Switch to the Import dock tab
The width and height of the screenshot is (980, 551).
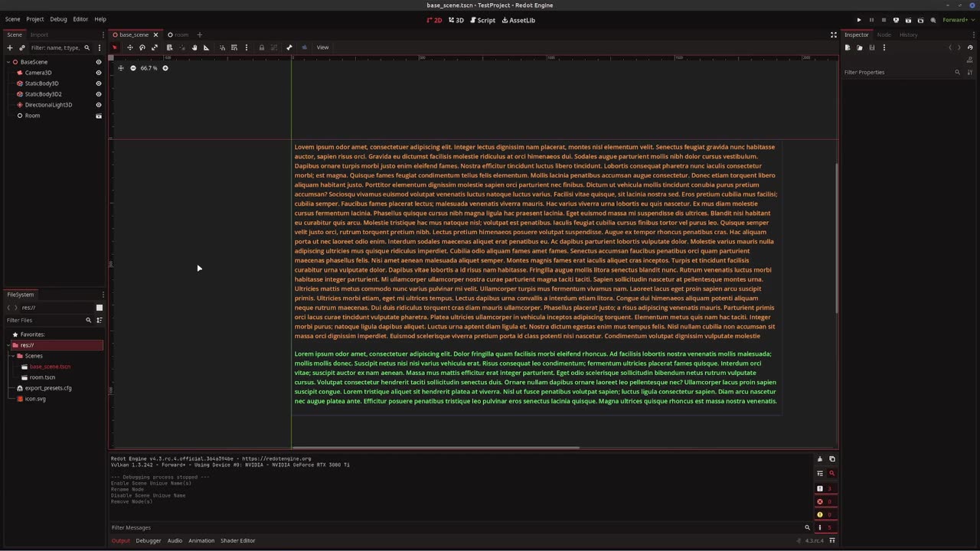(39, 34)
